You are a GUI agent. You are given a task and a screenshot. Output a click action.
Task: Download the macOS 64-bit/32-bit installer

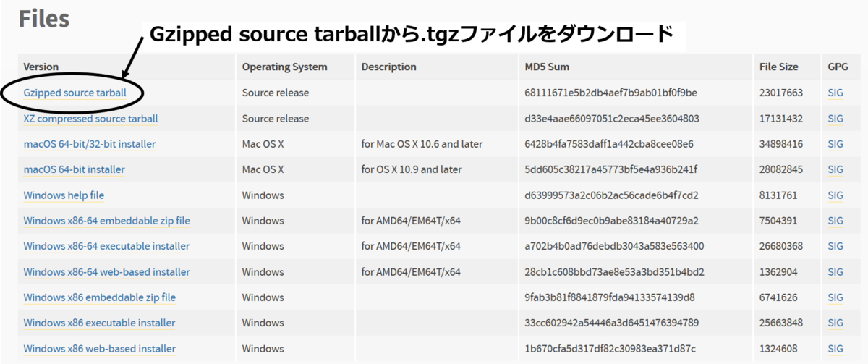point(89,144)
